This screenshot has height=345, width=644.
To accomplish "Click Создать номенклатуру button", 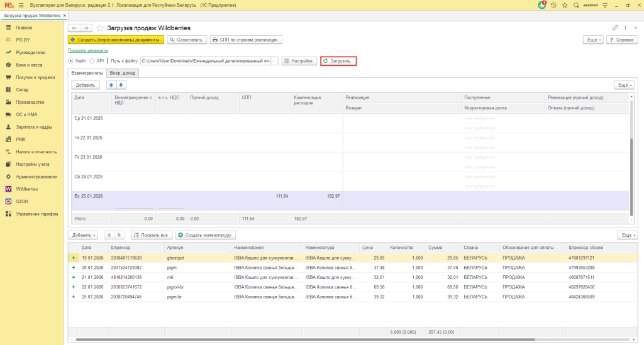I will 206,235.
